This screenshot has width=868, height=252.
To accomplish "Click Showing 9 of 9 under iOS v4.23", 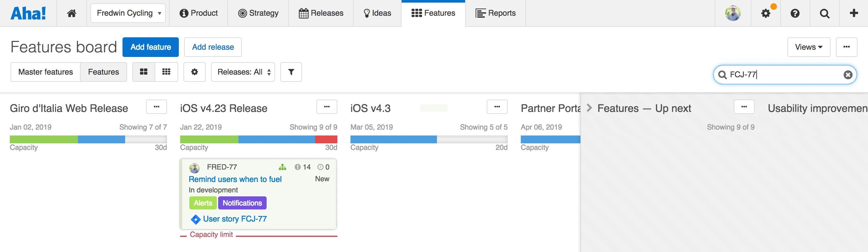I will (x=313, y=127).
